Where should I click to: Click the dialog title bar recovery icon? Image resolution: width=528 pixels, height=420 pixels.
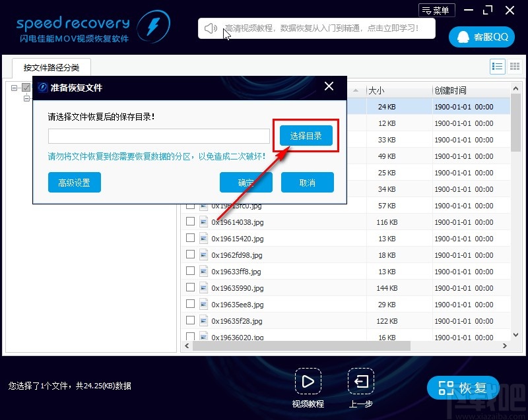[42, 87]
